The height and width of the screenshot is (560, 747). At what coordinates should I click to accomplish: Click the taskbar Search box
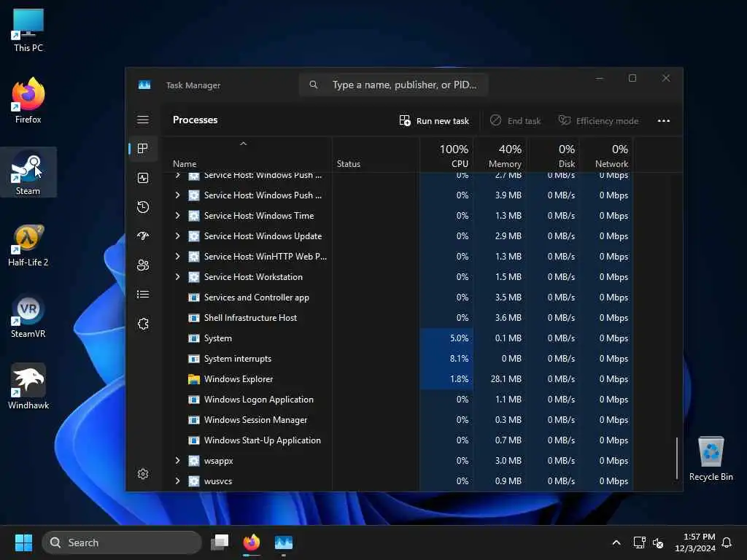[x=122, y=542]
